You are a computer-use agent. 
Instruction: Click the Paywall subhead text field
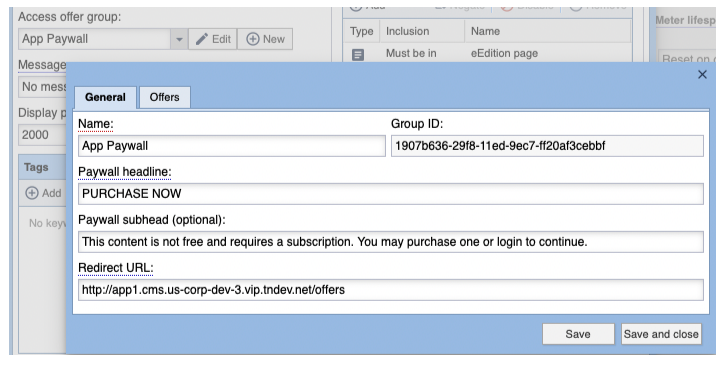[x=390, y=242]
